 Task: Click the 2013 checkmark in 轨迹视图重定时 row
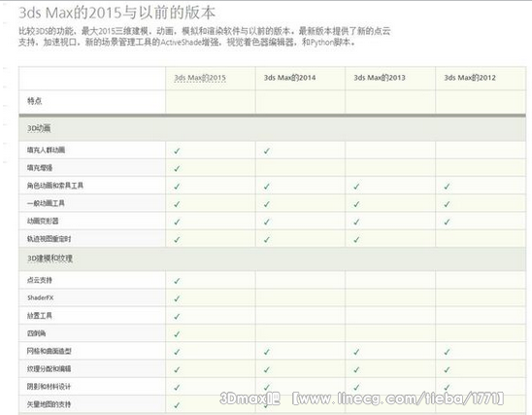click(x=356, y=239)
